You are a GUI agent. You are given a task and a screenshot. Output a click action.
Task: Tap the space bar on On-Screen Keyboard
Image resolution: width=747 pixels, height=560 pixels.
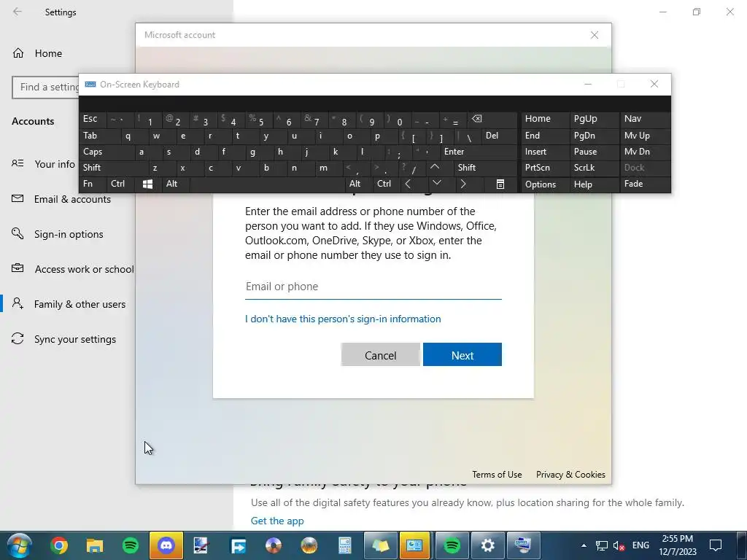click(267, 184)
